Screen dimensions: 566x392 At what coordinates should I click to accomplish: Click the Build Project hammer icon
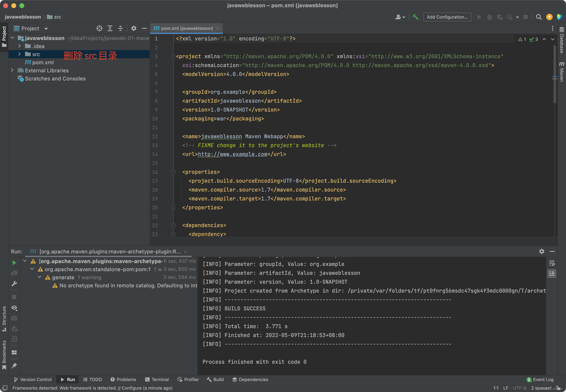coord(415,17)
